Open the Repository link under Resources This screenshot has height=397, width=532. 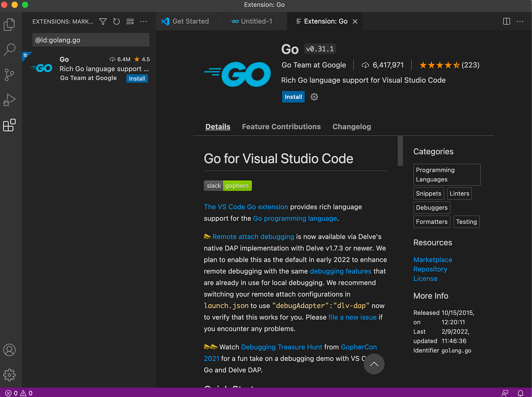(x=430, y=269)
